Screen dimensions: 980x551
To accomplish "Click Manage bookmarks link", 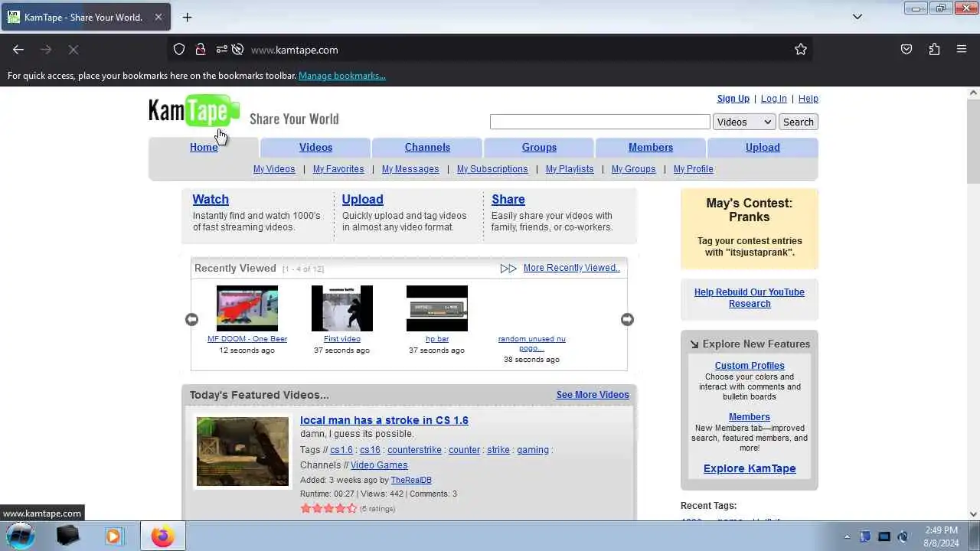I will point(342,76).
